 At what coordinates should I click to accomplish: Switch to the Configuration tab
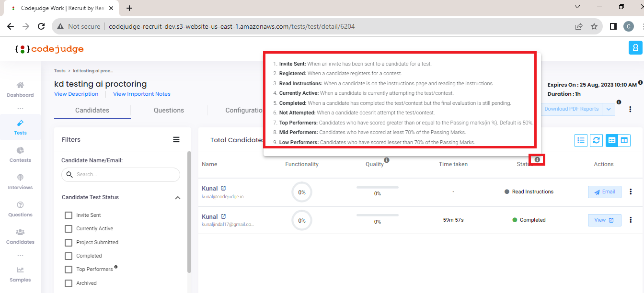click(243, 110)
